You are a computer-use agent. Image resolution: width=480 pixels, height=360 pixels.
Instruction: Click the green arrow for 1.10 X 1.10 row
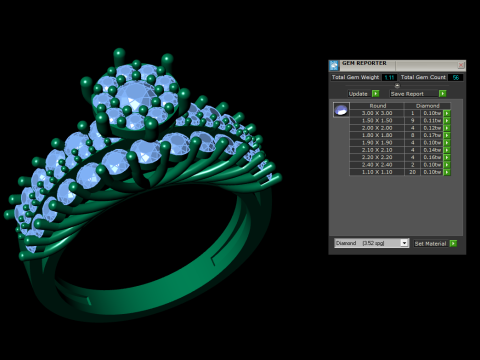(447, 172)
